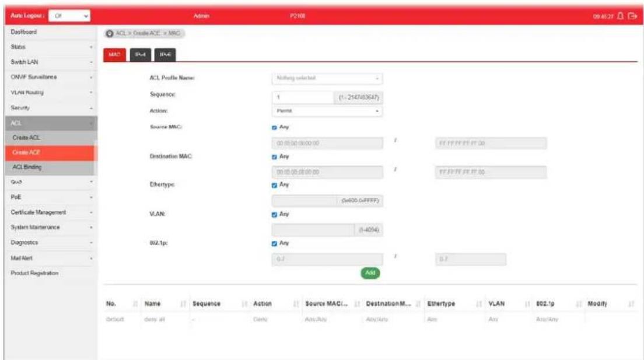Viewport: 644px width, 360px height.
Task: Click the notification bell icon
Action: pyautogui.click(x=620, y=16)
